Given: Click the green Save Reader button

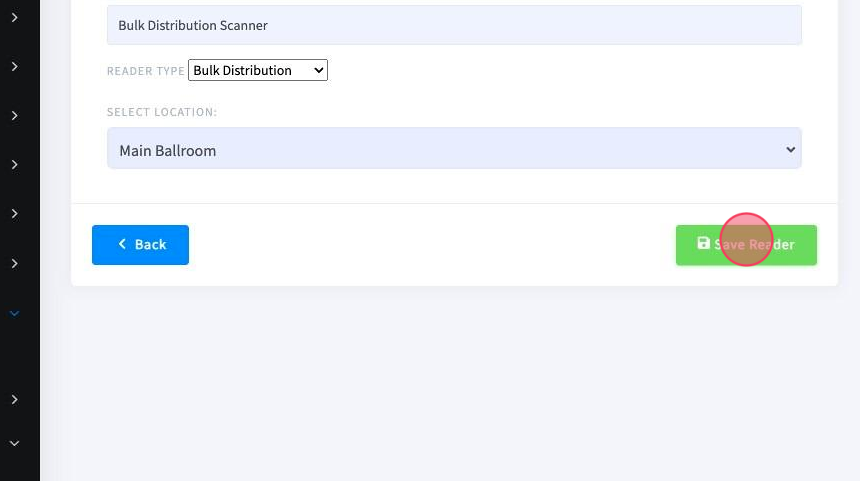Looking at the screenshot, I should tap(746, 245).
